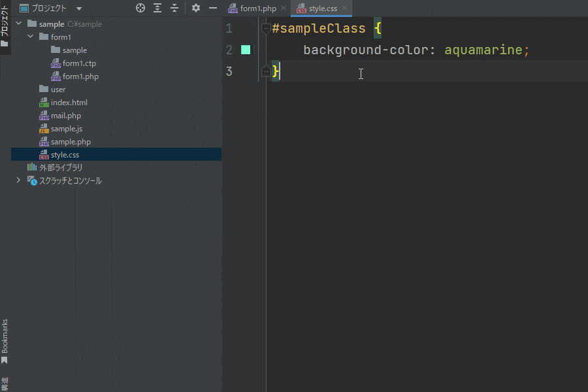Open the Bookmarks tool window
The width and height of the screenshot is (588, 392).
(x=5, y=341)
